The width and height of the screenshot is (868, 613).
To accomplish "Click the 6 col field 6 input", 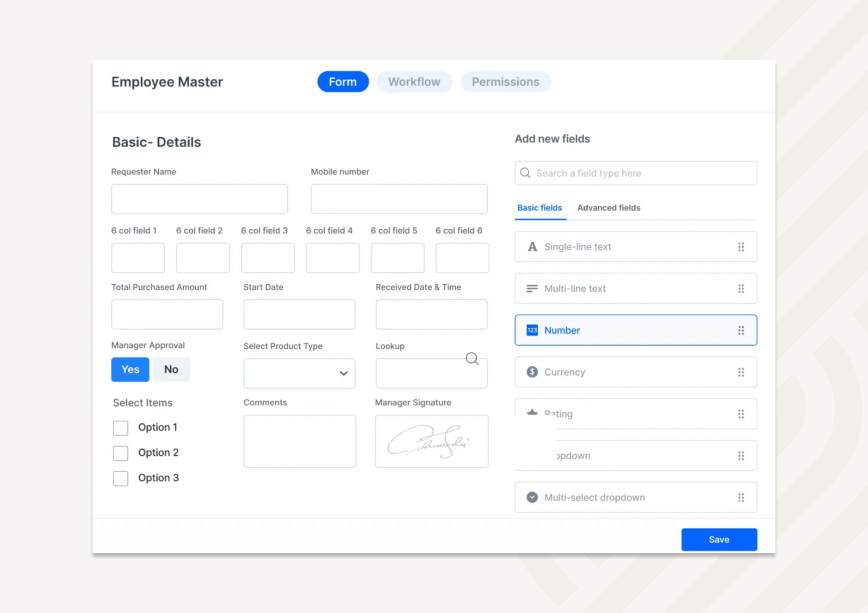I will tap(462, 258).
